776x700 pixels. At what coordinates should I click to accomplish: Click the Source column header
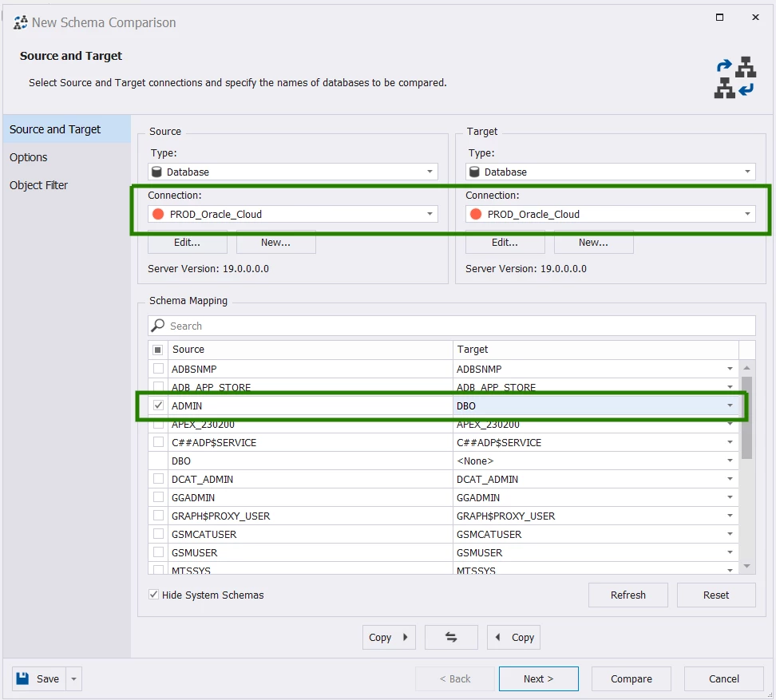point(311,350)
